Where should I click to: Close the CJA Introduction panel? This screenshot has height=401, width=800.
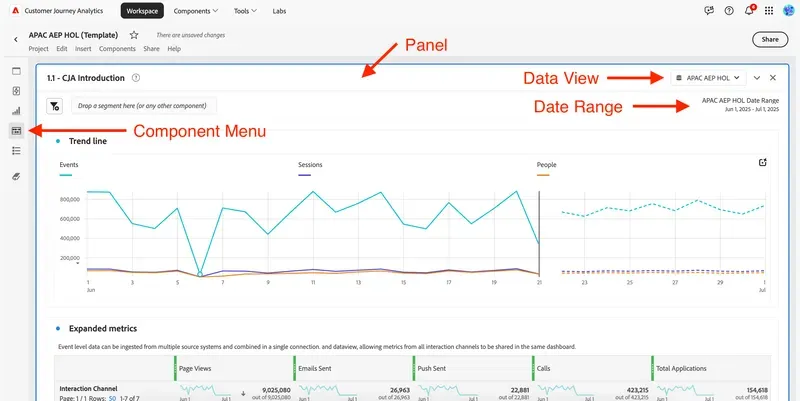coord(773,78)
